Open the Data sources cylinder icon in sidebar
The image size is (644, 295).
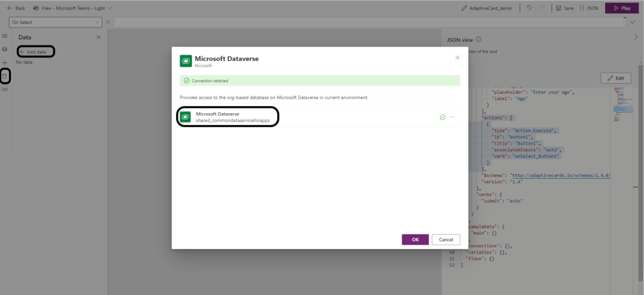[x=5, y=76]
